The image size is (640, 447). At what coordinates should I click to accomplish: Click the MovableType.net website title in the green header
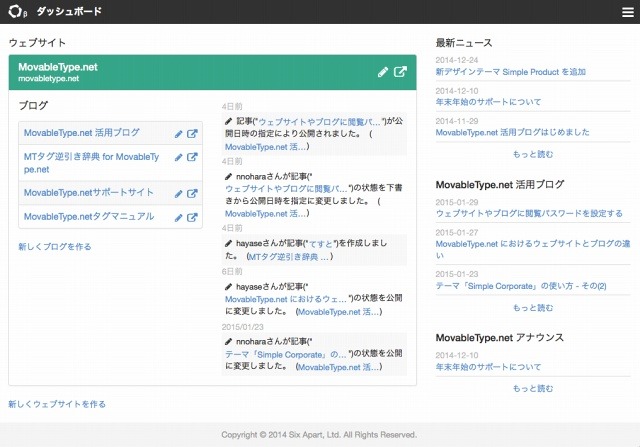click(x=58, y=67)
